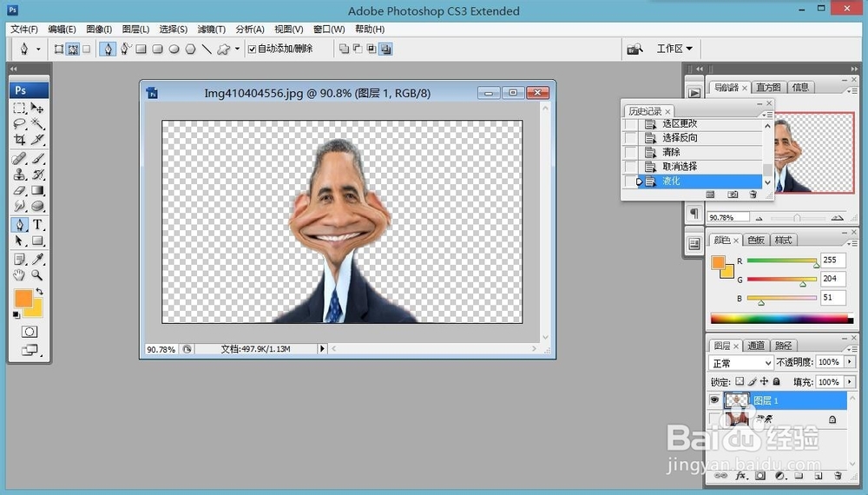The image size is (868, 495).
Task: Add layer style fx button
Action: click(x=741, y=476)
